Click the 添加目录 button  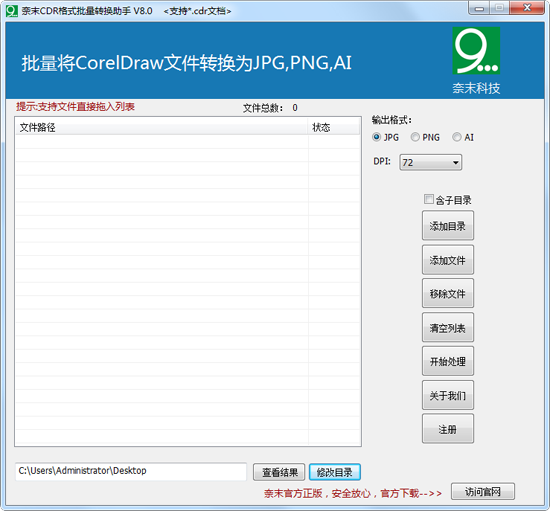pos(448,226)
